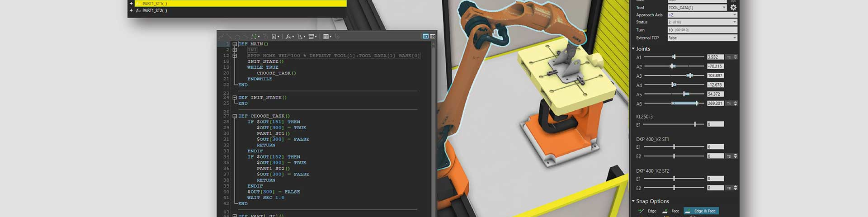The width and height of the screenshot is (868, 217).
Task: Expand the PART1_ST2( ) tree item
Action: (131, 10)
